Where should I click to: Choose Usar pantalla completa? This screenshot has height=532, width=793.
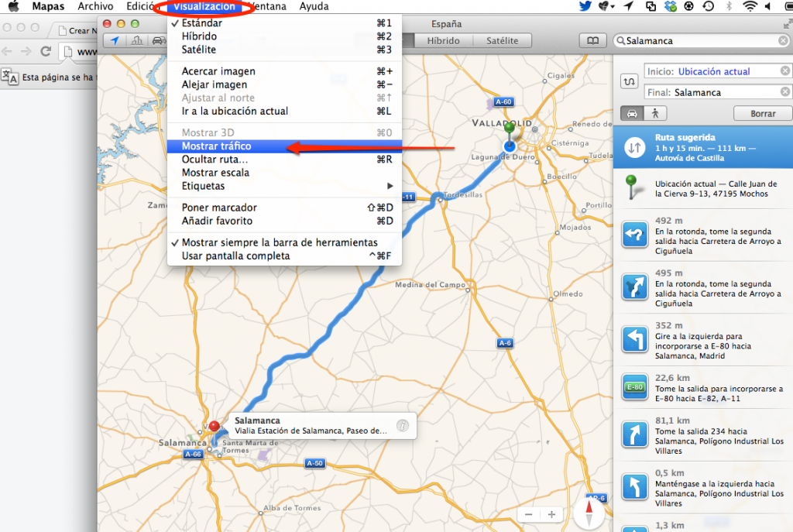point(284,256)
